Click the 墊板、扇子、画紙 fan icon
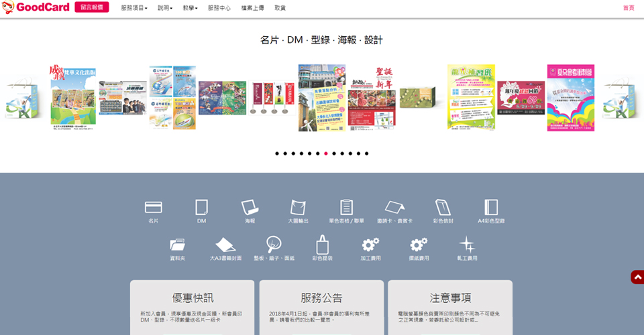 (274, 245)
